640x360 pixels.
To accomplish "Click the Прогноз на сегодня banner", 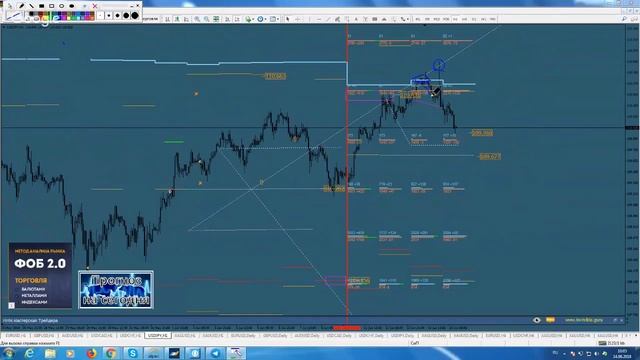I will tap(116, 290).
